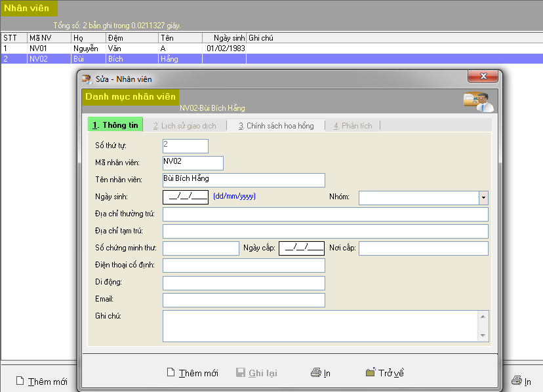Close the Sửa - Nhân viên dialog
The image size is (543, 392).
(483, 77)
